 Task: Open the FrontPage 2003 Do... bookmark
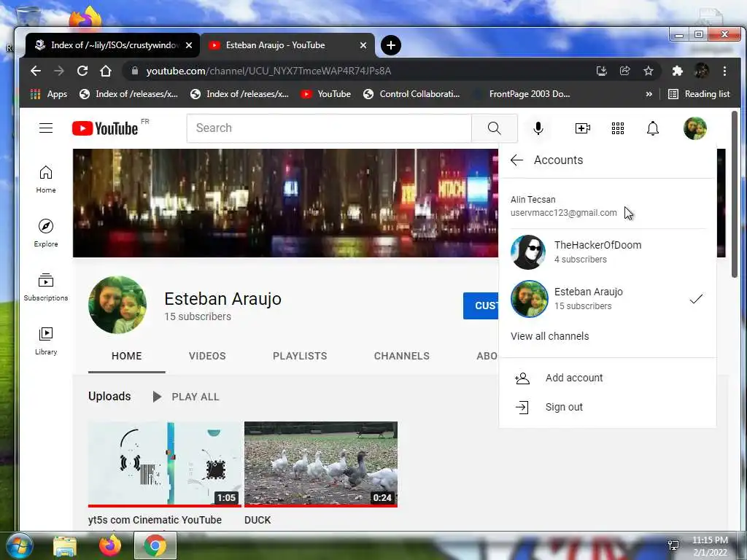[x=521, y=94]
